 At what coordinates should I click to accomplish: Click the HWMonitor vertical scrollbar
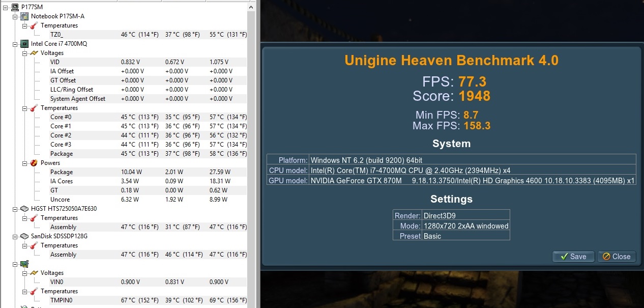tap(251, 154)
